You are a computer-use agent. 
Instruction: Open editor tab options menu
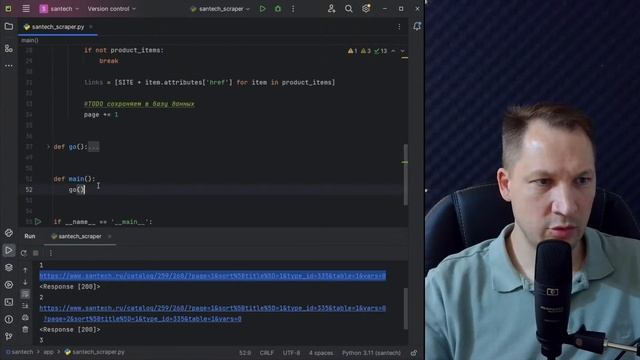[399, 27]
